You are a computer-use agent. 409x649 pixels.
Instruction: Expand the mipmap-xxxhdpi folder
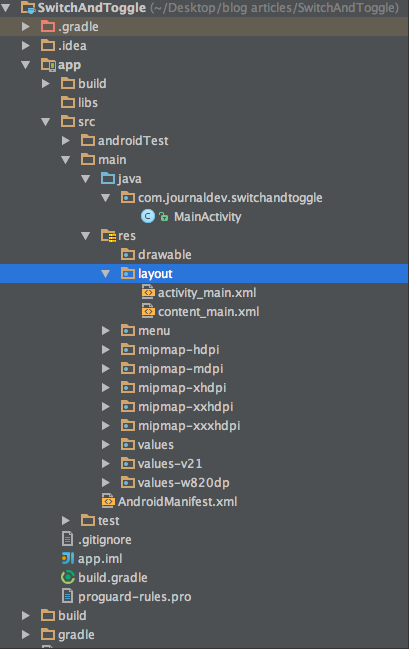pos(106,425)
